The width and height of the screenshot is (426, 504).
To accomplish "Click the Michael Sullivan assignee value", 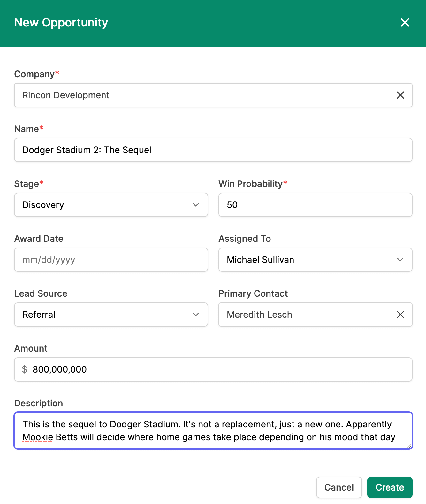I will (260, 260).
